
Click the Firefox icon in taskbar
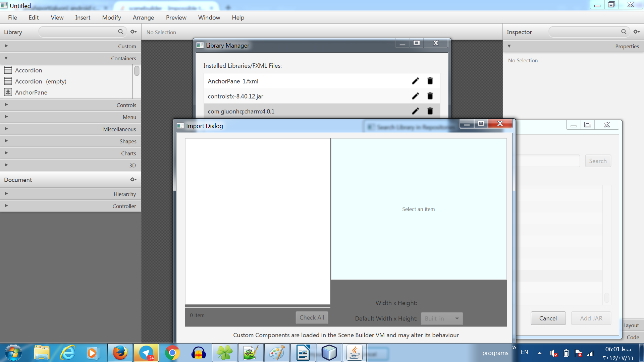coord(120,353)
